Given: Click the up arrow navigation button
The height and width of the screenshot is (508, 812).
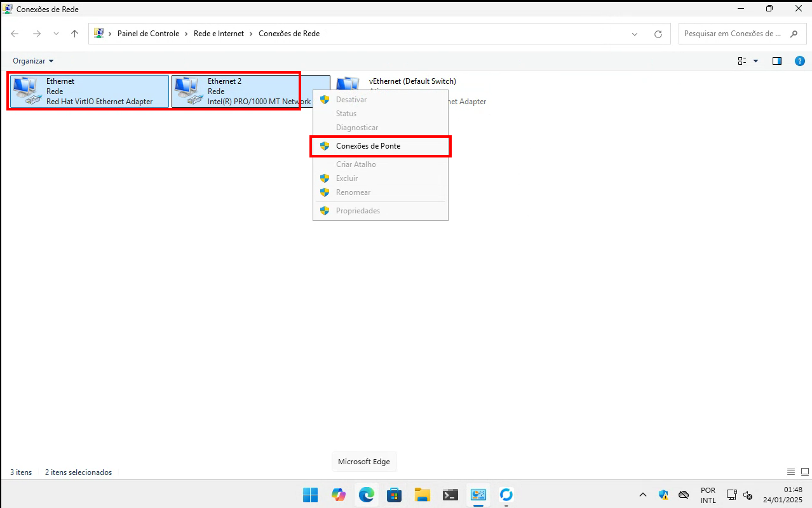Looking at the screenshot, I should point(75,34).
